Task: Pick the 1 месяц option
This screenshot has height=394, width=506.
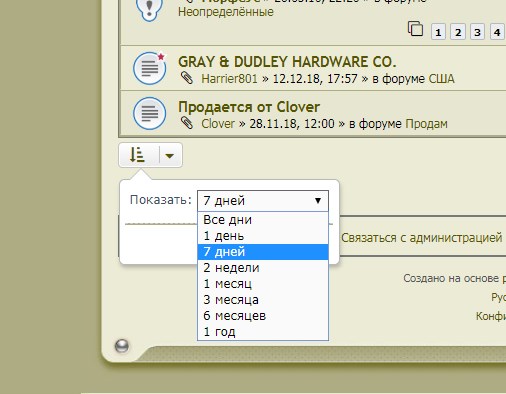Action: point(263,284)
